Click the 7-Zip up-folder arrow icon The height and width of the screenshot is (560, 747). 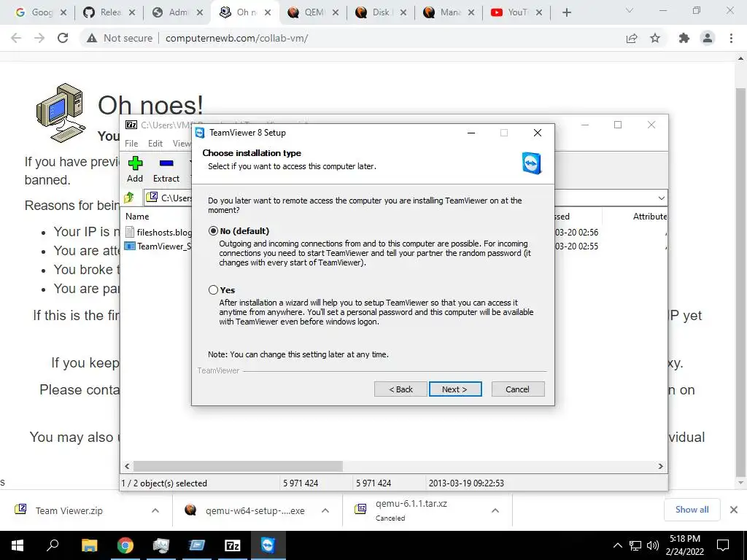point(129,197)
